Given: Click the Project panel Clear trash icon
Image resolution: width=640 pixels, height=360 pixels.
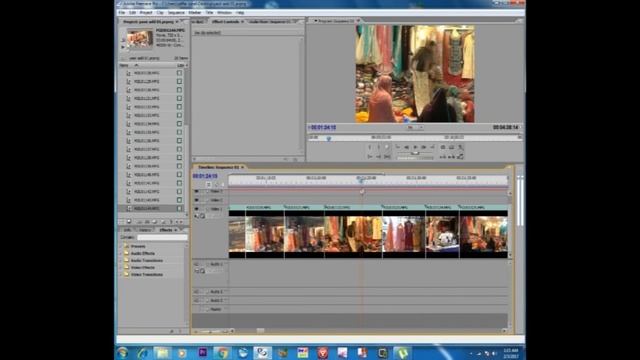Looking at the screenshot, I should click(171, 222).
